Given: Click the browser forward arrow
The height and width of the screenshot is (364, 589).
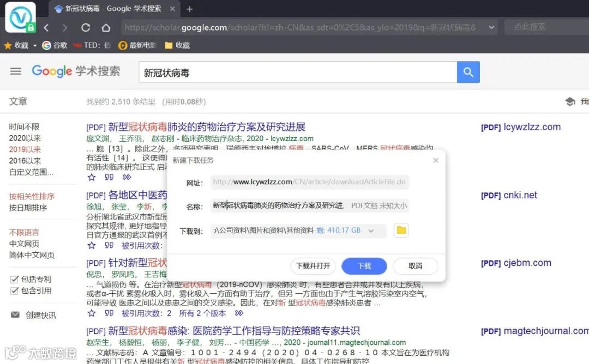Looking at the screenshot, I should [x=65, y=27].
